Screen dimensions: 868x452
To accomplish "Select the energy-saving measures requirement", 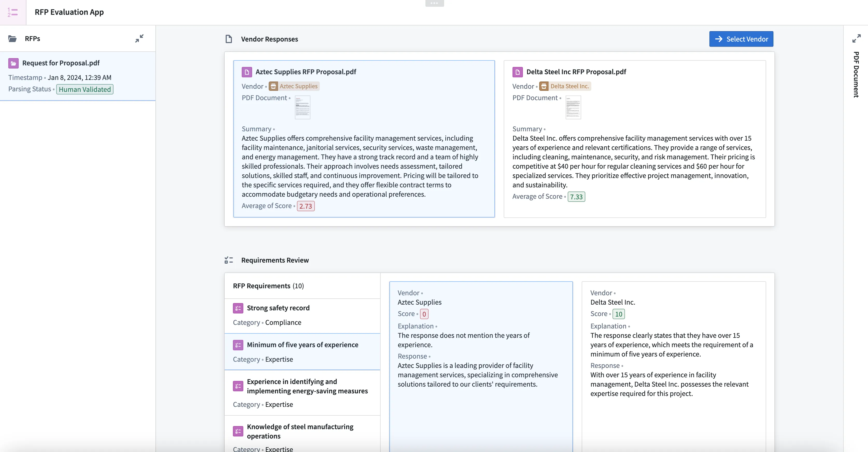I will coord(307,386).
